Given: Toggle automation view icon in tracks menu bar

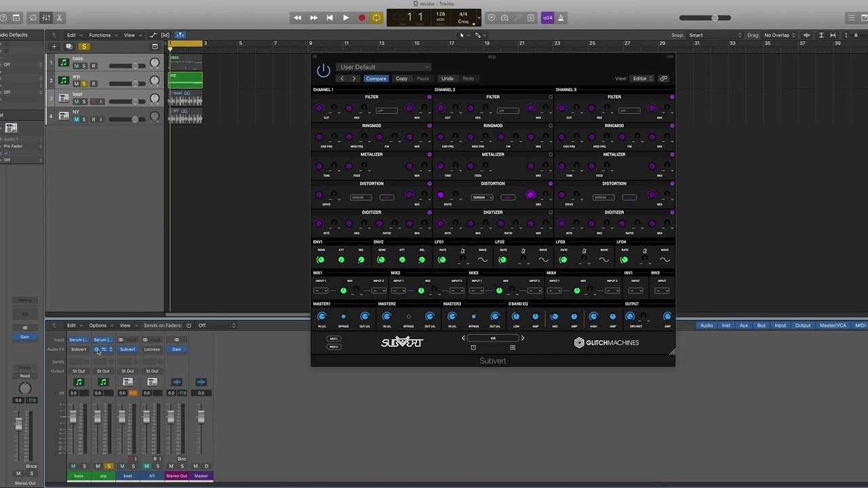Looking at the screenshot, I should point(153,35).
